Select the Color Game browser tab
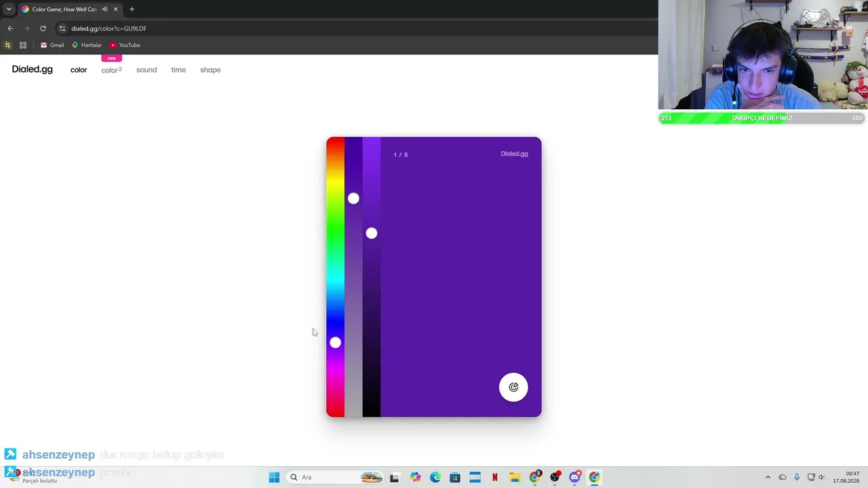 coord(69,9)
